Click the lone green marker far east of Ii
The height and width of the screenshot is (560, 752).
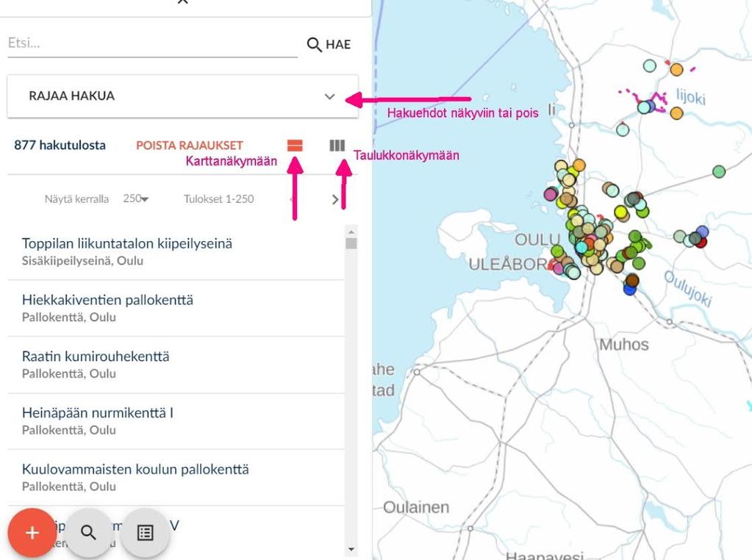[x=718, y=171]
